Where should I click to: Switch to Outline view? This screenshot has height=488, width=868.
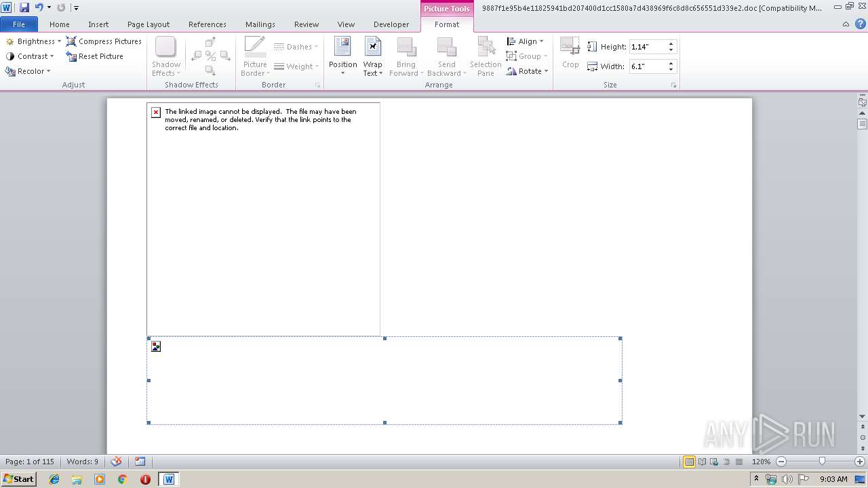(x=725, y=462)
